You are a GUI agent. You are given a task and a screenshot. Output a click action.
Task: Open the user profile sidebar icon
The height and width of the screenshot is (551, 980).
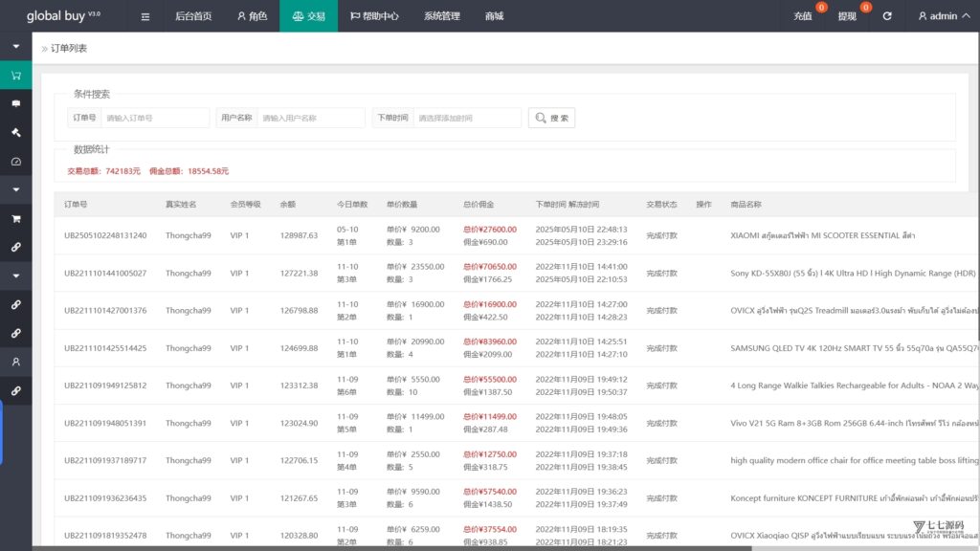16,362
